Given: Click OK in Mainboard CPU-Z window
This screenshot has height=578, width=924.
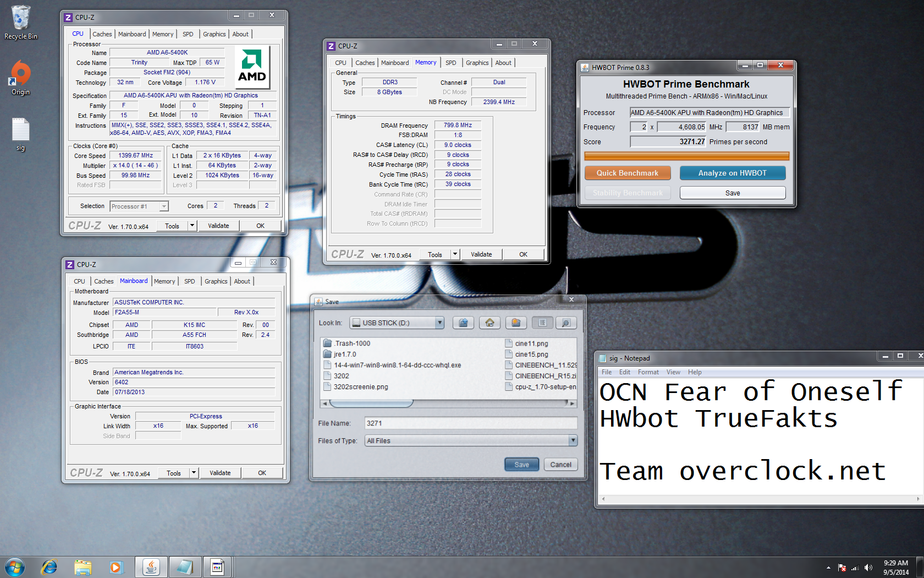Looking at the screenshot, I should pos(262,473).
